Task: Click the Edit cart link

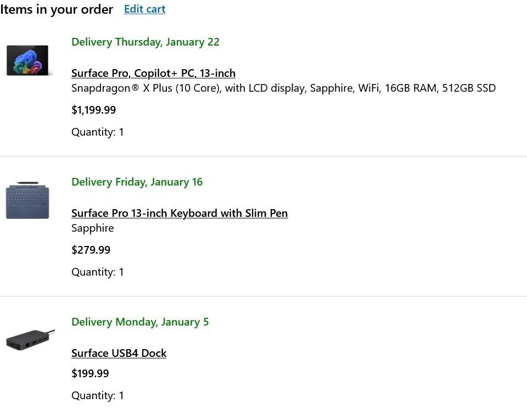Action: coord(144,9)
